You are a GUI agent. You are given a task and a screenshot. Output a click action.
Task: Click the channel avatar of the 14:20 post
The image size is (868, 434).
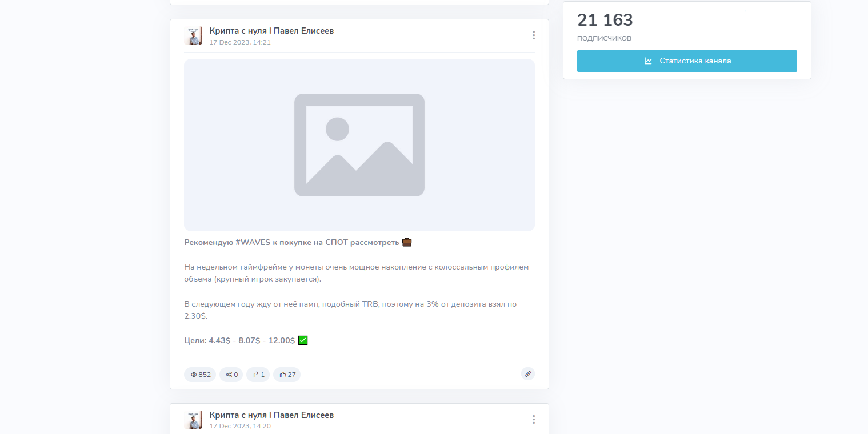coord(194,420)
